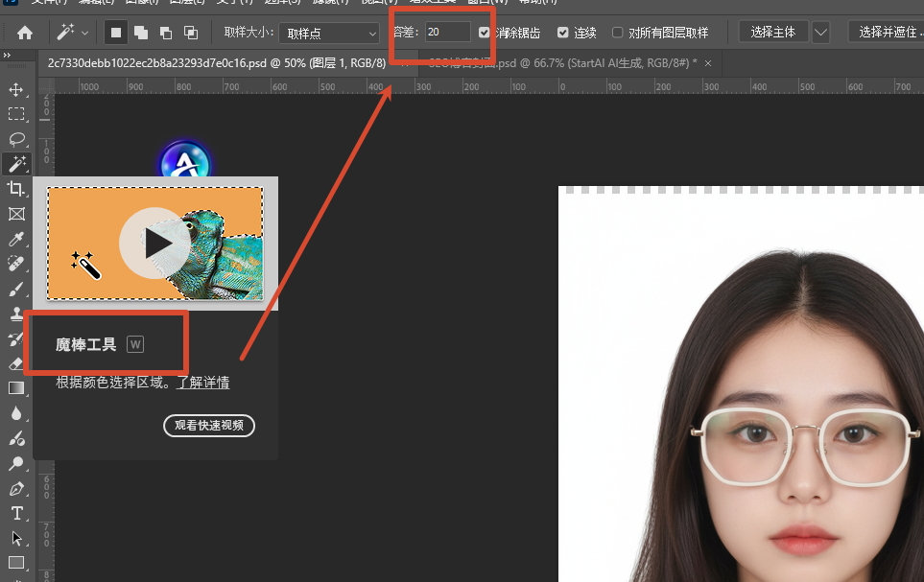Viewport: 924px width, 582px height.
Task: Choose the New selection mode icon
Action: (116, 33)
